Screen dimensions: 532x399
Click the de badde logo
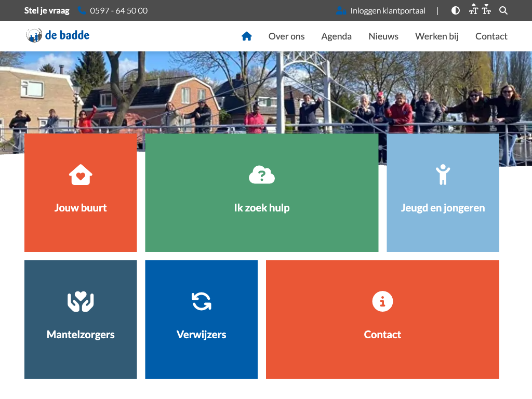[58, 35]
